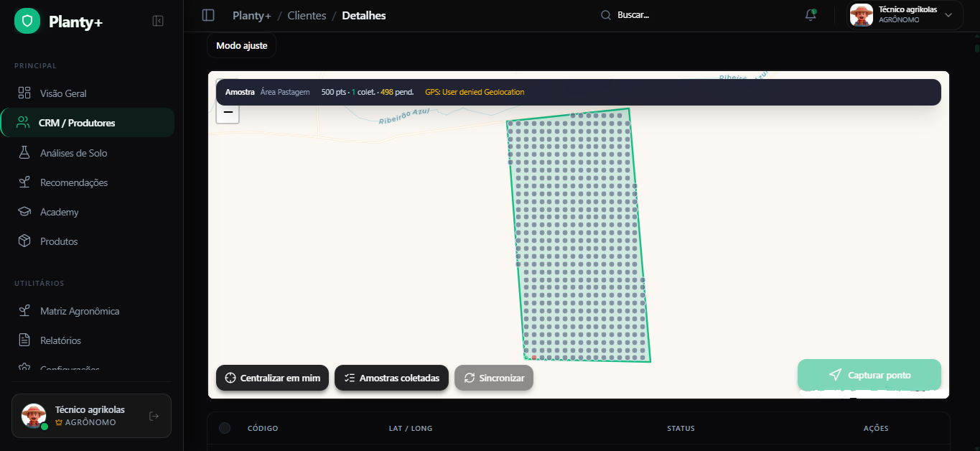Expand the Técnico agrikolas profile dropdown
This screenshot has height=451, width=980.
[948, 15]
